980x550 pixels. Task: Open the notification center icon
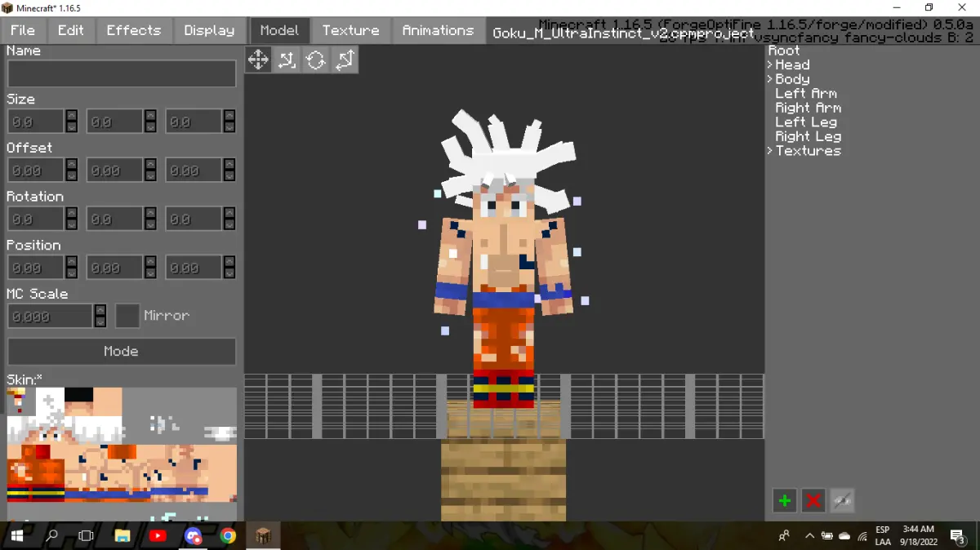click(957, 536)
